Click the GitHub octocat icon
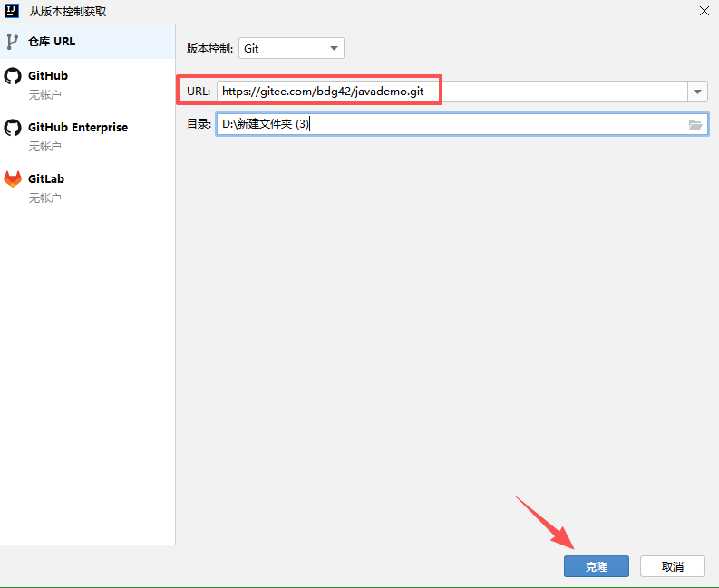The height and width of the screenshot is (588, 719). point(13,76)
